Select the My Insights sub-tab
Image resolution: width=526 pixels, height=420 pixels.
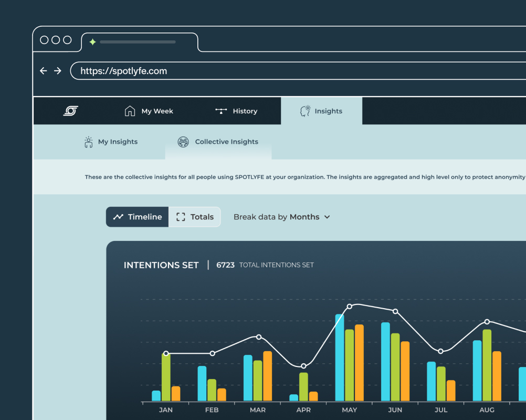118,142
